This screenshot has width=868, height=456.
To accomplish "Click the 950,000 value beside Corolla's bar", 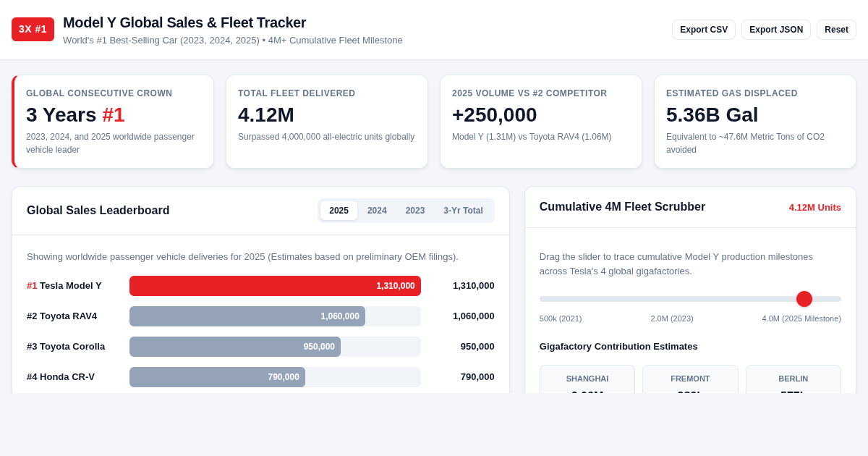I will [477, 347].
